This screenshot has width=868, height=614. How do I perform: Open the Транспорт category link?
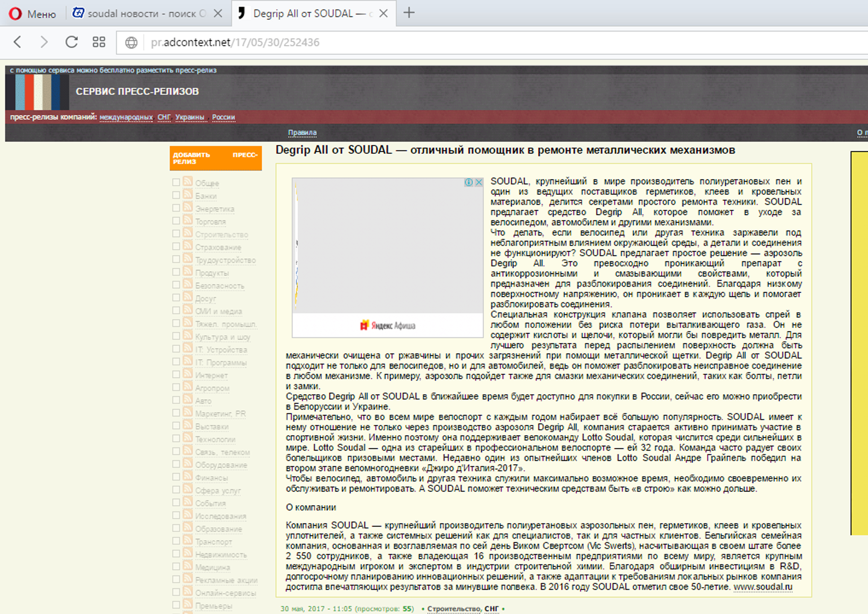point(214,542)
